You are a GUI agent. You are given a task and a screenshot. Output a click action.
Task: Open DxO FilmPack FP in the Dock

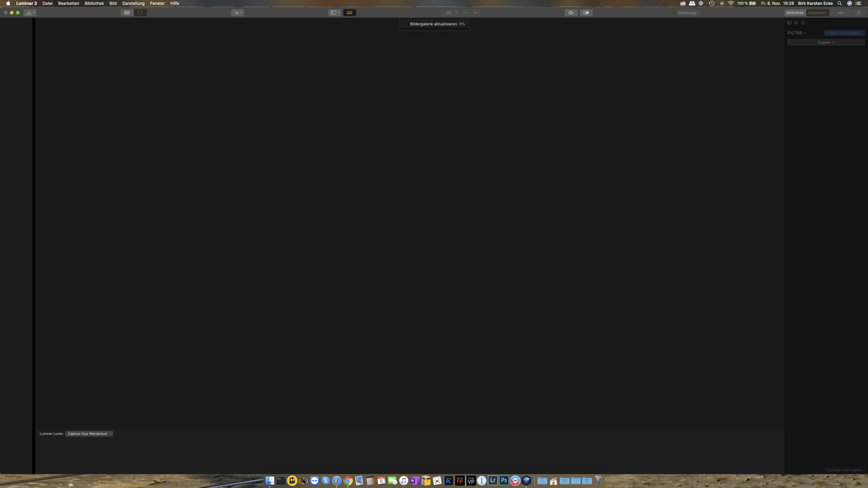(x=460, y=481)
